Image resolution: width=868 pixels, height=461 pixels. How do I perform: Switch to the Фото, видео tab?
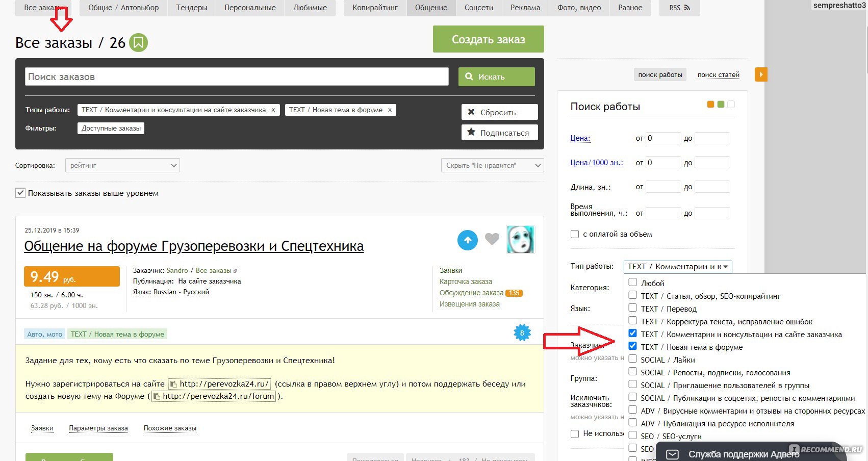[x=579, y=8]
